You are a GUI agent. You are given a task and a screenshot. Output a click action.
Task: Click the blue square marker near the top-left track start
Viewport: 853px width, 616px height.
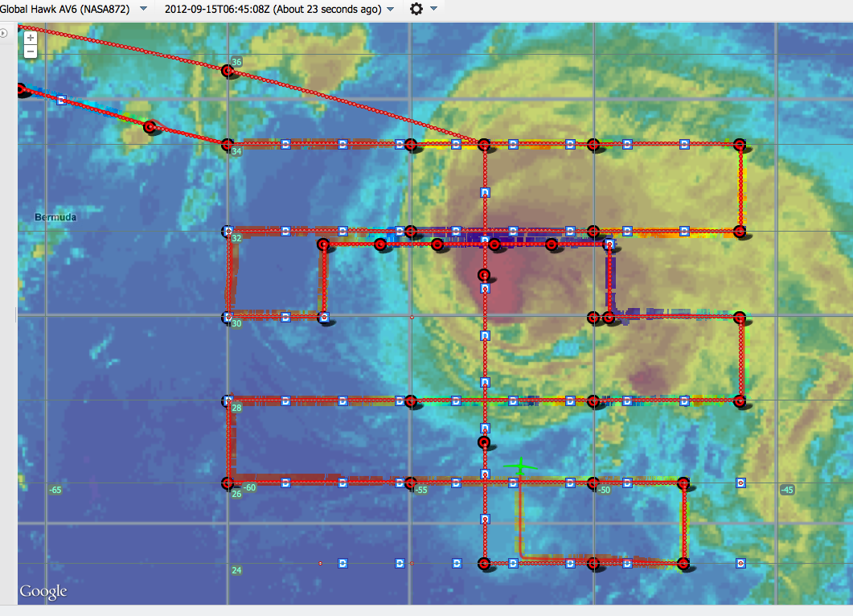click(61, 100)
